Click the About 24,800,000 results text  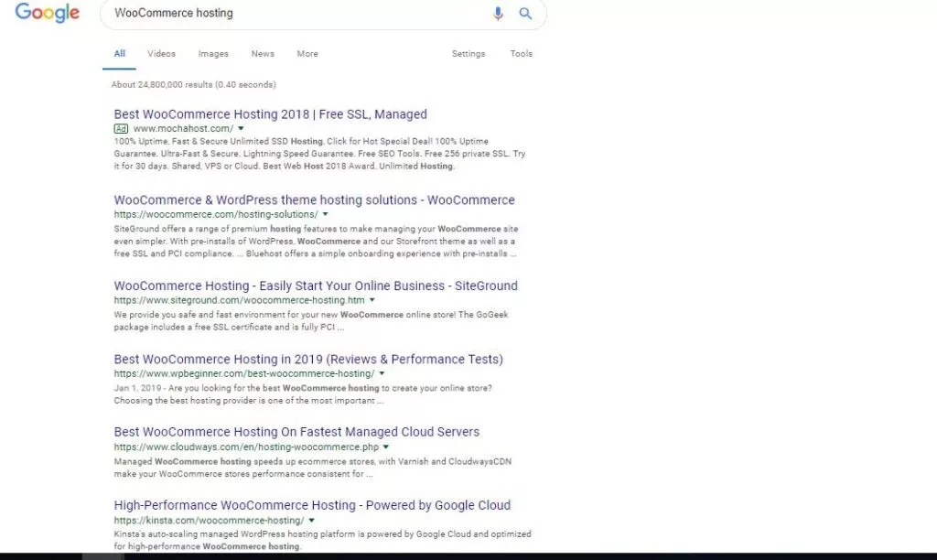click(x=194, y=85)
